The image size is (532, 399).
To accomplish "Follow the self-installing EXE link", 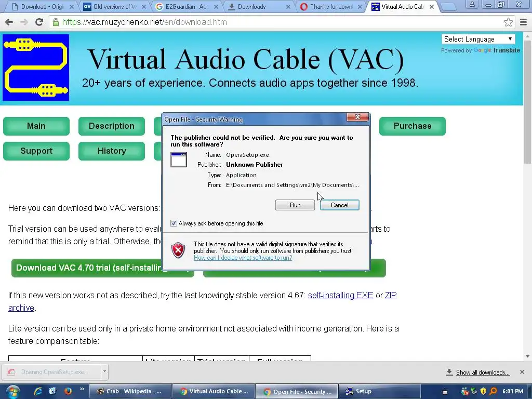I will point(341,295).
